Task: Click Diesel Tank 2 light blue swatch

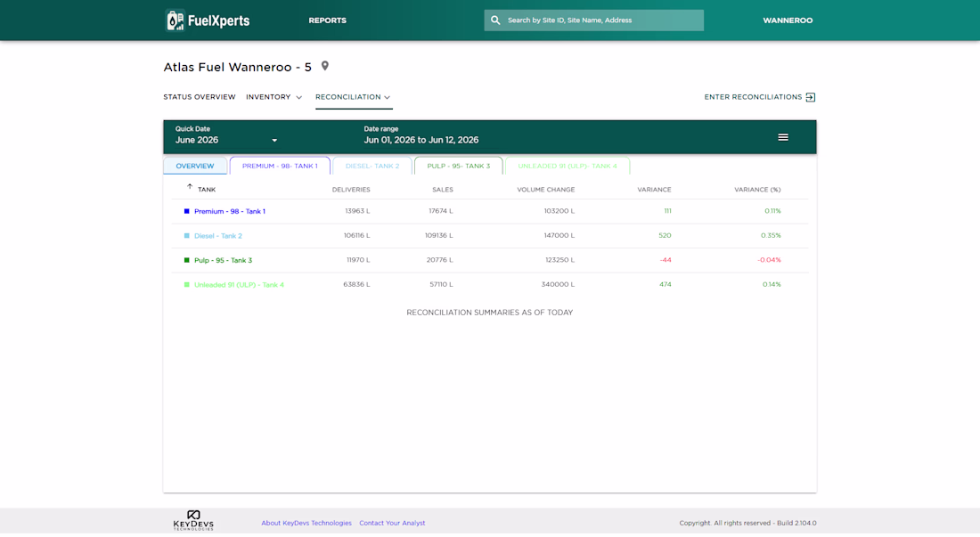Action: (186, 235)
